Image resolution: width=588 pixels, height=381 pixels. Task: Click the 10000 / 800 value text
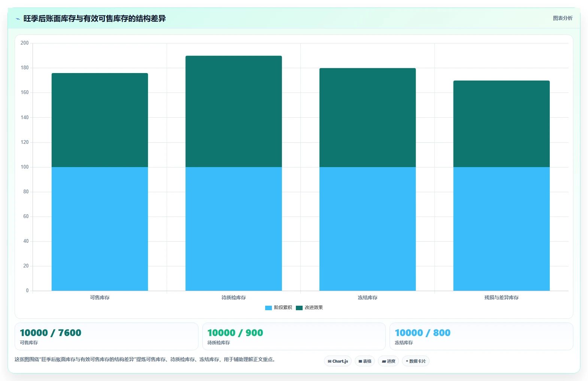point(422,333)
